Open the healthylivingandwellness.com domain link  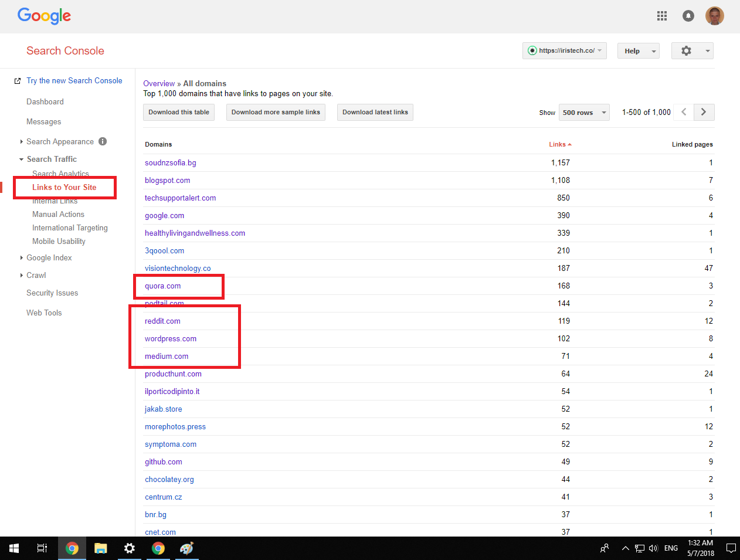[195, 233]
